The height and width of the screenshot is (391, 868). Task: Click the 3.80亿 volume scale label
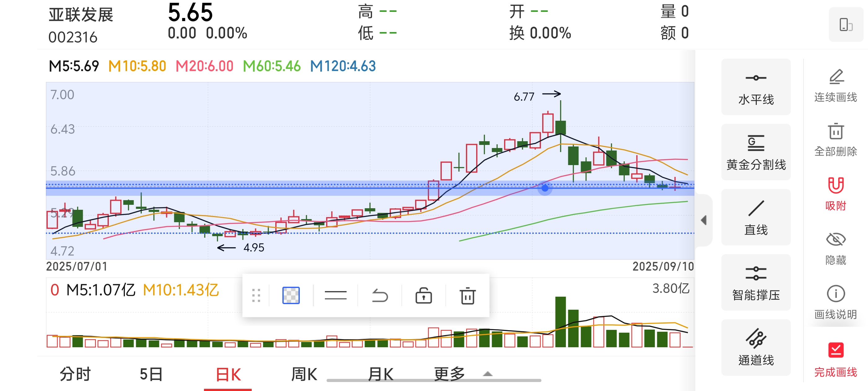[x=671, y=289]
